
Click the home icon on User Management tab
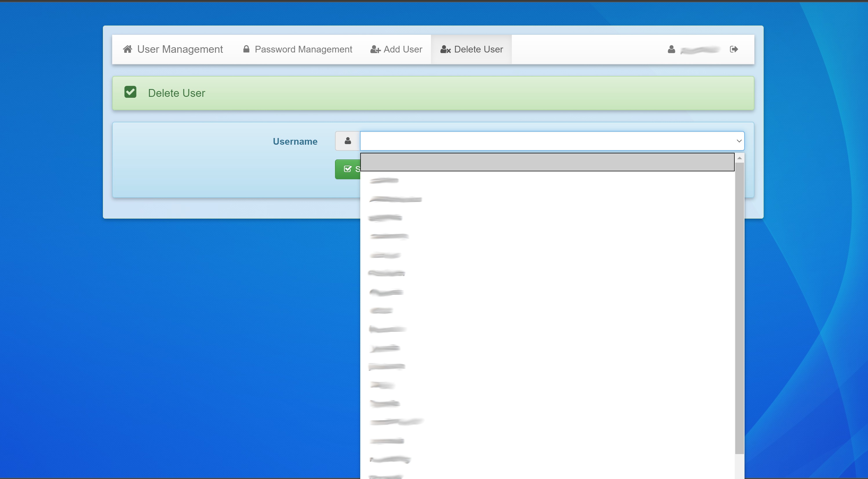[x=128, y=49]
